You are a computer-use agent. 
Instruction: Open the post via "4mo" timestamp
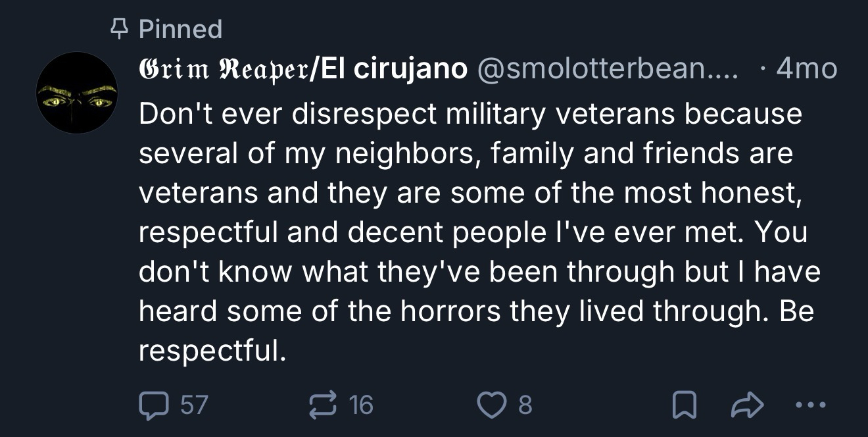click(807, 68)
